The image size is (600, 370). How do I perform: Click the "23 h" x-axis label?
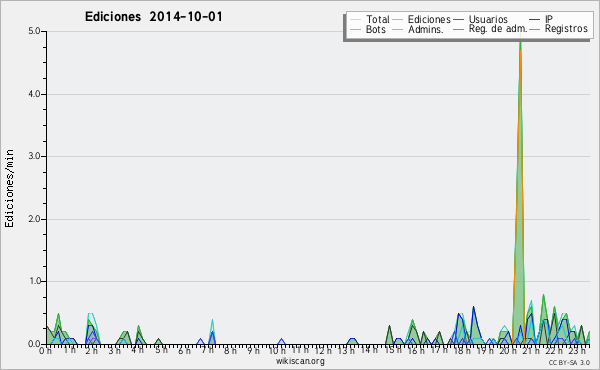click(x=577, y=351)
